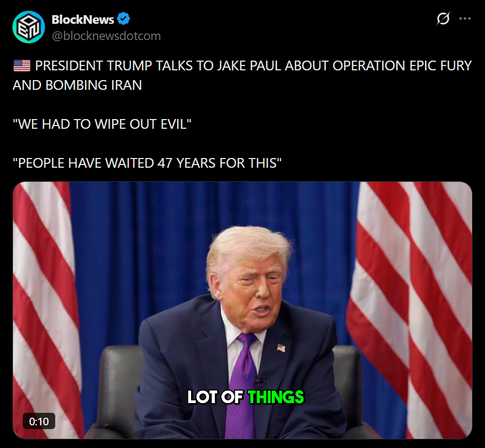Open the BlockNews profile avatar
The image size is (485, 448).
click(x=29, y=27)
